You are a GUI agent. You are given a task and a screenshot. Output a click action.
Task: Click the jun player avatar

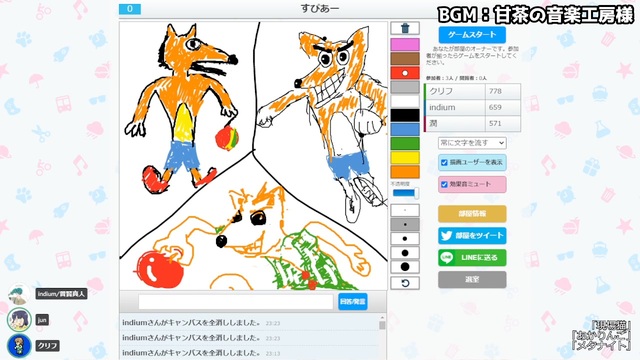click(x=19, y=320)
